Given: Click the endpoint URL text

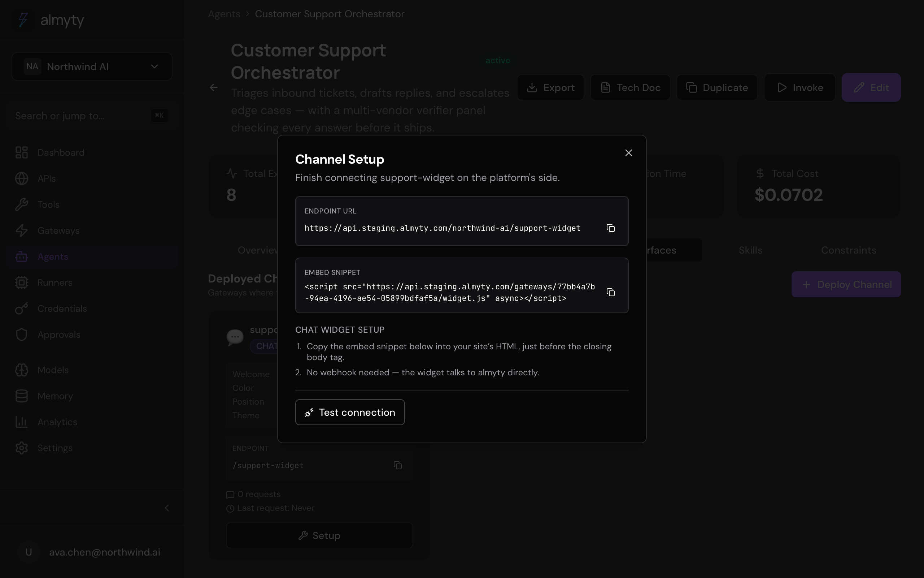Looking at the screenshot, I should click(443, 228).
